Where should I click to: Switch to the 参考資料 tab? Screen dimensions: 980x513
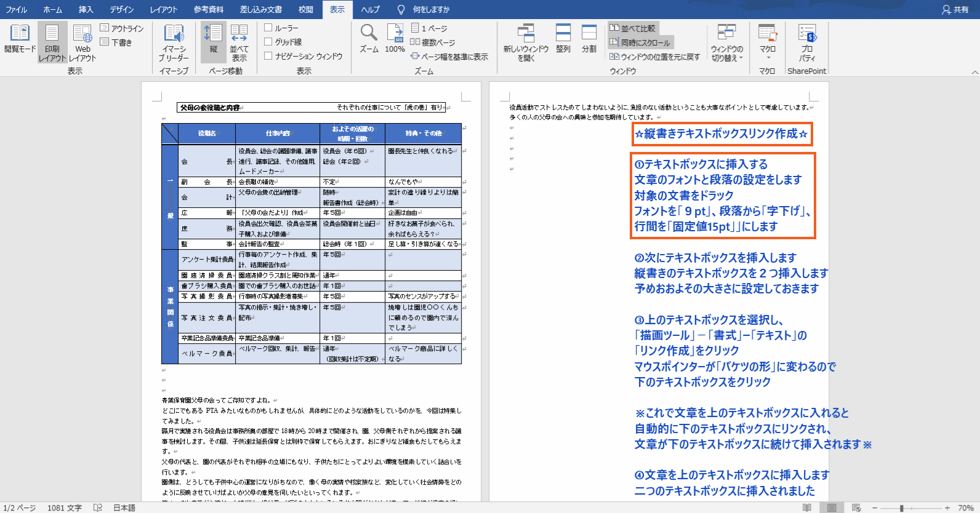pyautogui.click(x=209, y=9)
